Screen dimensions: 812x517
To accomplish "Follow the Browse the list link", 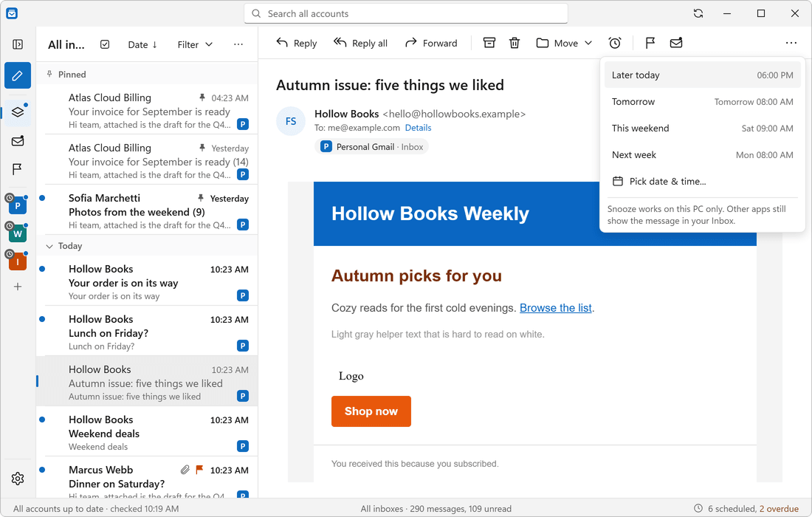I will coord(556,308).
